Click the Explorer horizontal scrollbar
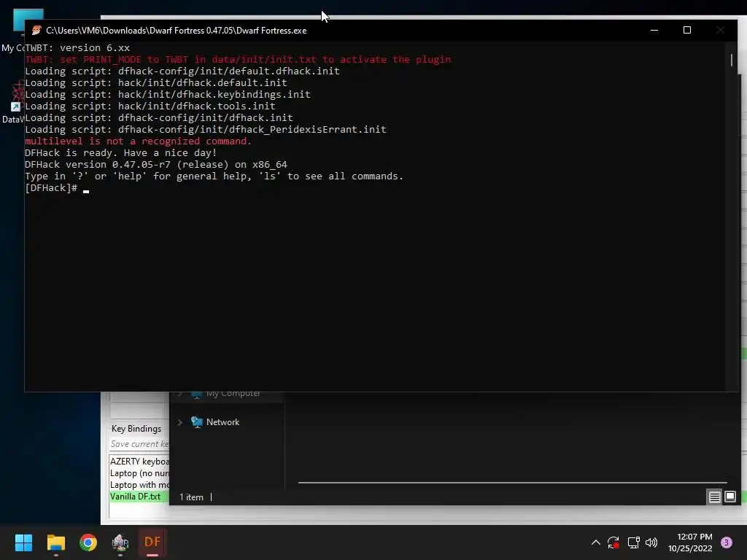Screen dimensions: 747x560 512,483
